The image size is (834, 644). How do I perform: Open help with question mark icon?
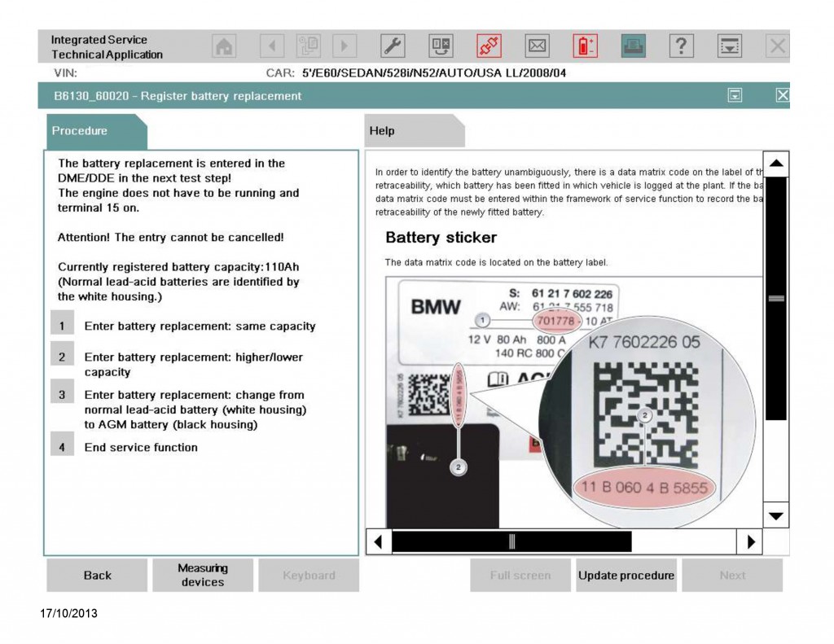point(681,47)
